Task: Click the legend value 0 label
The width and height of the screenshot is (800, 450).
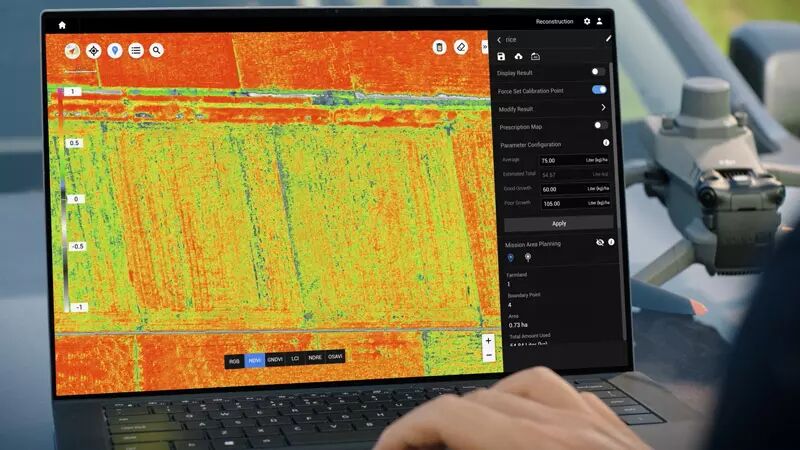Action: (x=76, y=199)
